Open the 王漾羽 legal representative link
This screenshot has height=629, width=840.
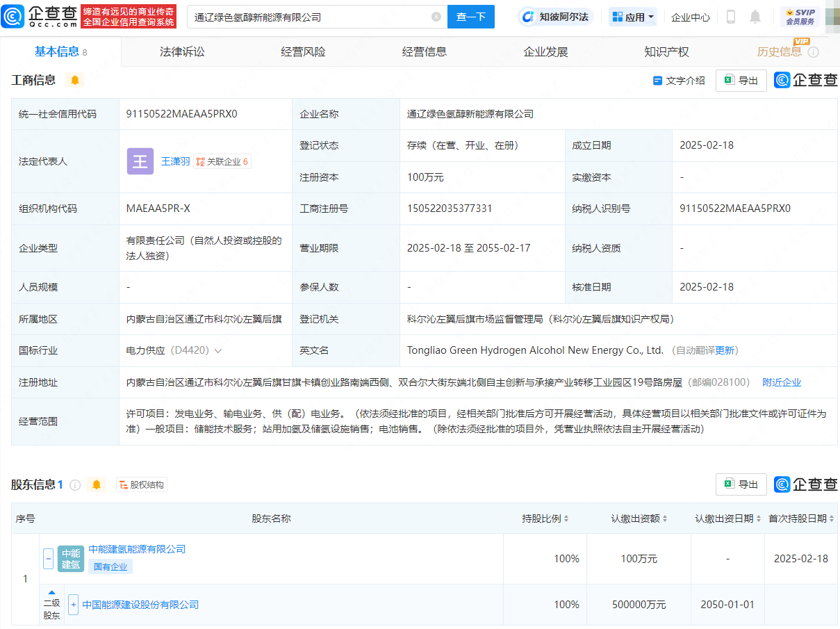coord(175,161)
